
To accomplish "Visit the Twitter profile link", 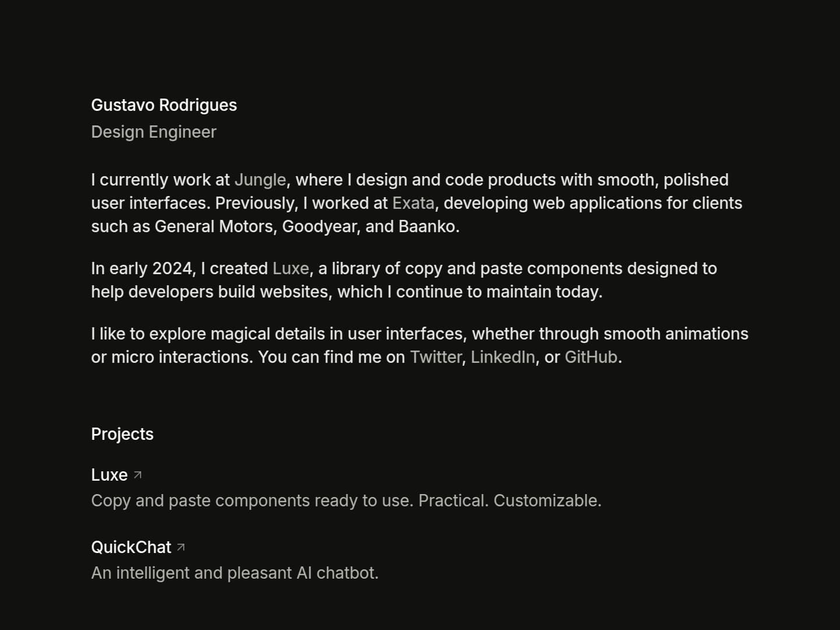I will tap(436, 357).
